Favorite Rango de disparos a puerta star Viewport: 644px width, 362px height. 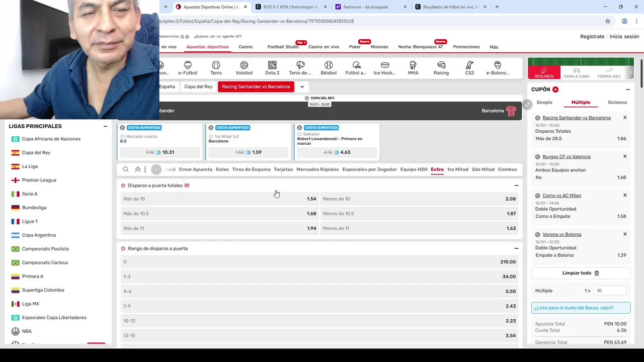point(123,248)
